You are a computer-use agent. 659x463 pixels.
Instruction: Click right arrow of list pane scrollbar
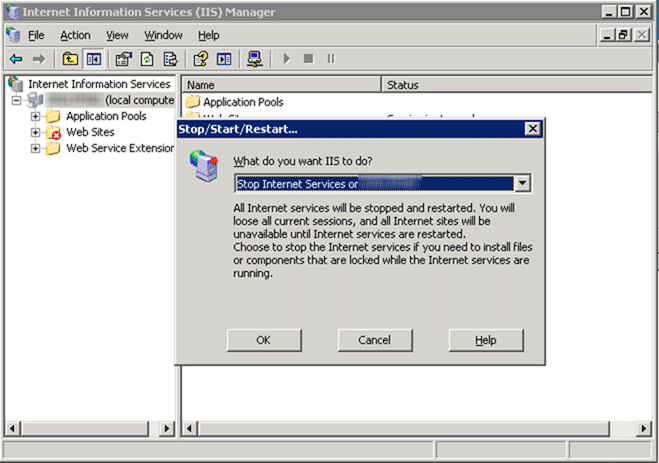[x=644, y=428]
